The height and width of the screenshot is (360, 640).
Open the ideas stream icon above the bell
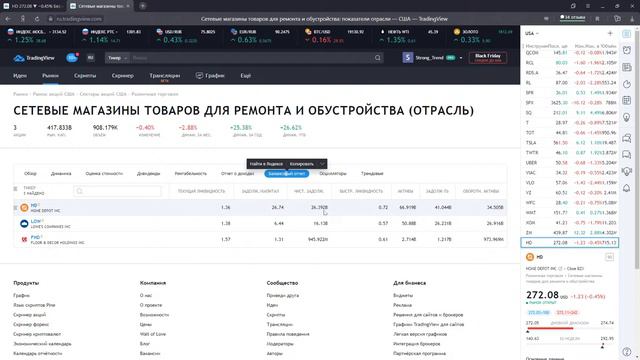click(627, 171)
